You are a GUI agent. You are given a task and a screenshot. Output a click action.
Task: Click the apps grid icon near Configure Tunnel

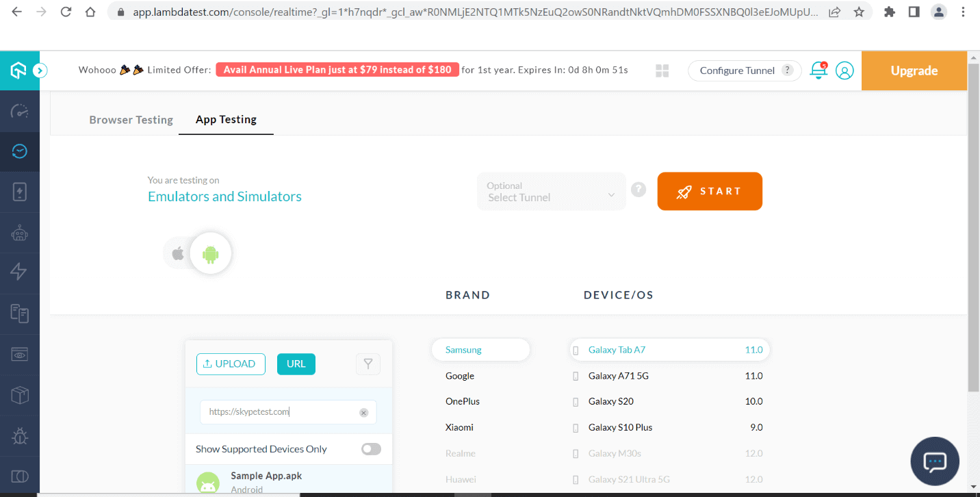click(x=661, y=70)
